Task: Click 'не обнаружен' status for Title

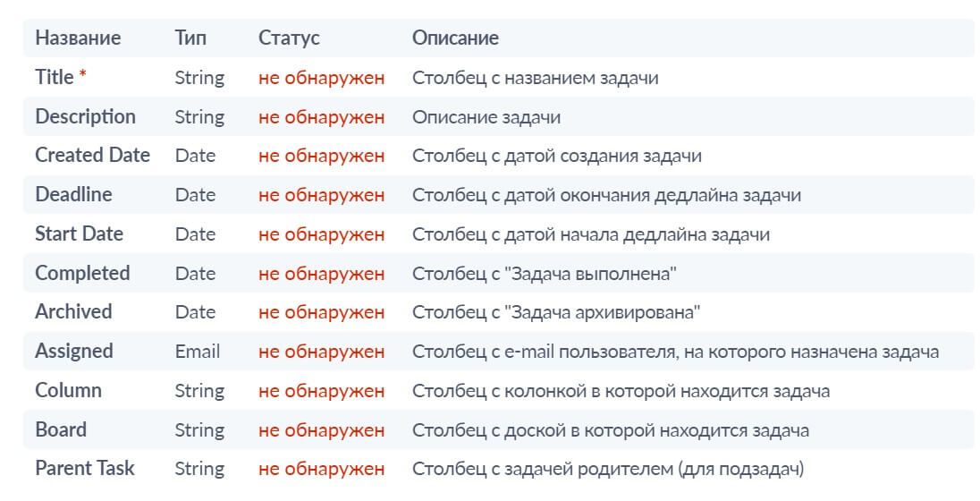Action: pos(321,78)
